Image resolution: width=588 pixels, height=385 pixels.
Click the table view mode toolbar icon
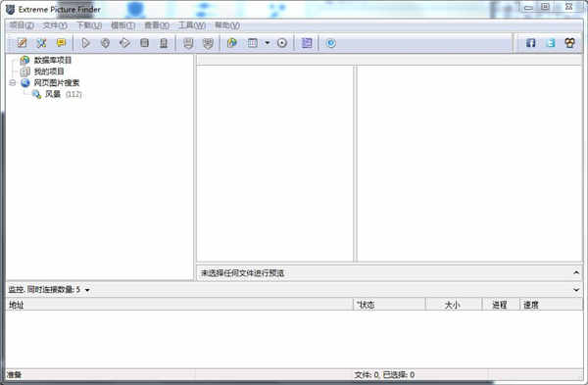pos(253,43)
